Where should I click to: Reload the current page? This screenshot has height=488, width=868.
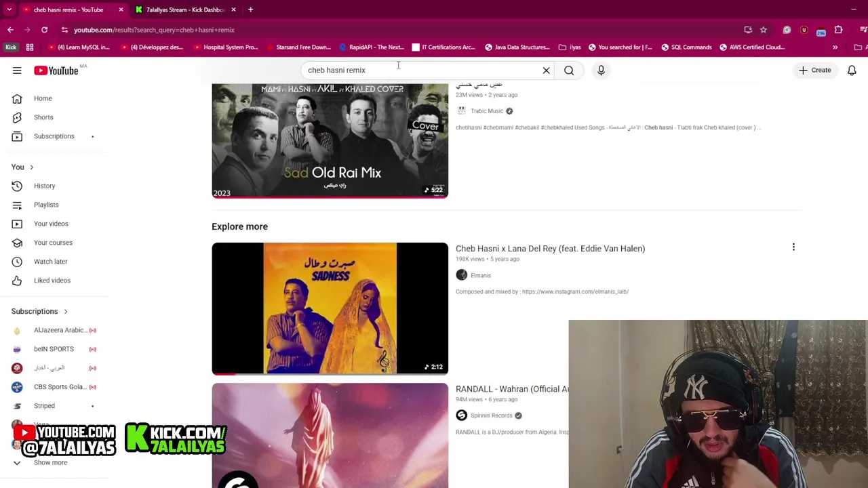[44, 30]
